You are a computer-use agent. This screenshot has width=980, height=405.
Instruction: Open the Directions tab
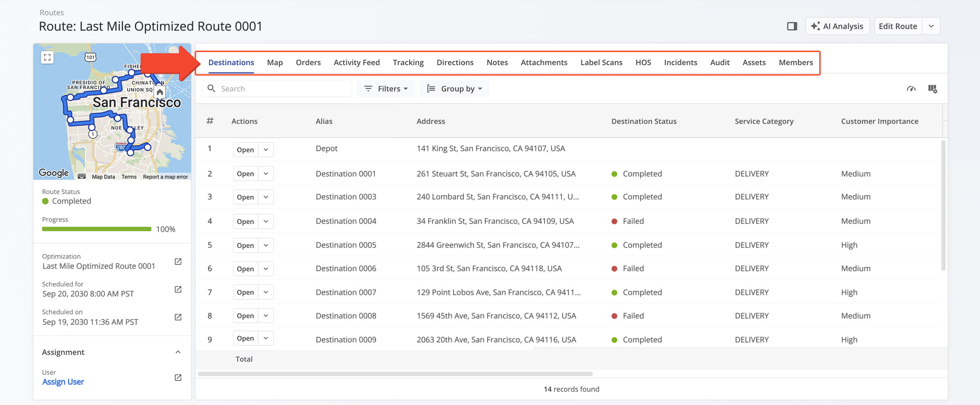point(455,63)
